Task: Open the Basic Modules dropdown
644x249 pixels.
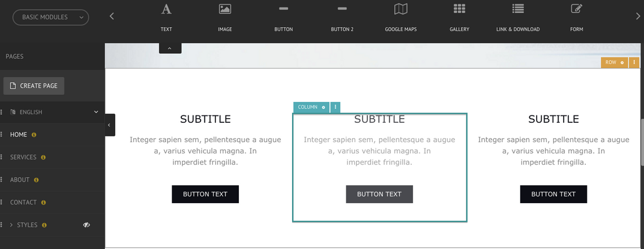Action: pos(51,18)
